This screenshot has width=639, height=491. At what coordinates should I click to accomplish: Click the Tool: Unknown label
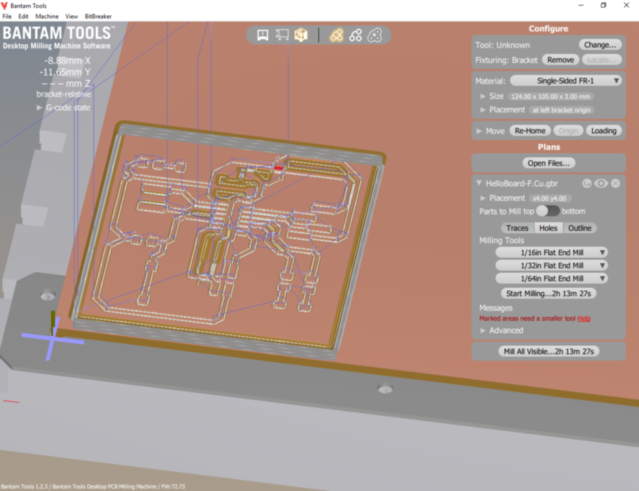coord(502,45)
